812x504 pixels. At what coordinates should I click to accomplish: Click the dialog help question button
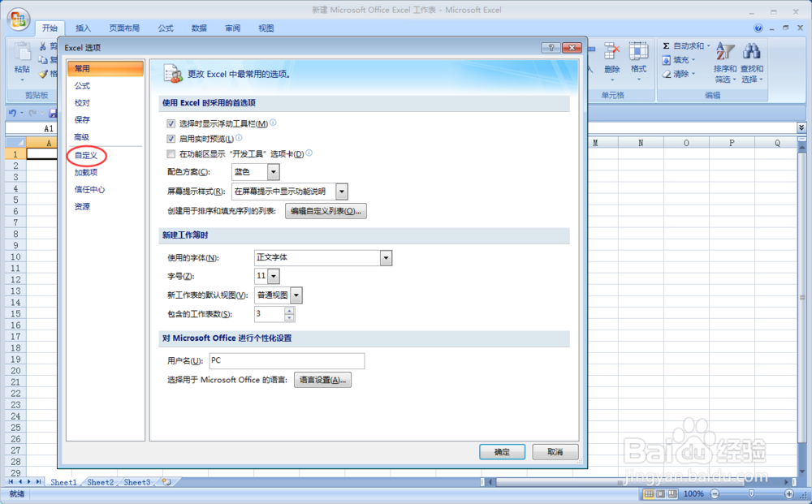(x=551, y=48)
